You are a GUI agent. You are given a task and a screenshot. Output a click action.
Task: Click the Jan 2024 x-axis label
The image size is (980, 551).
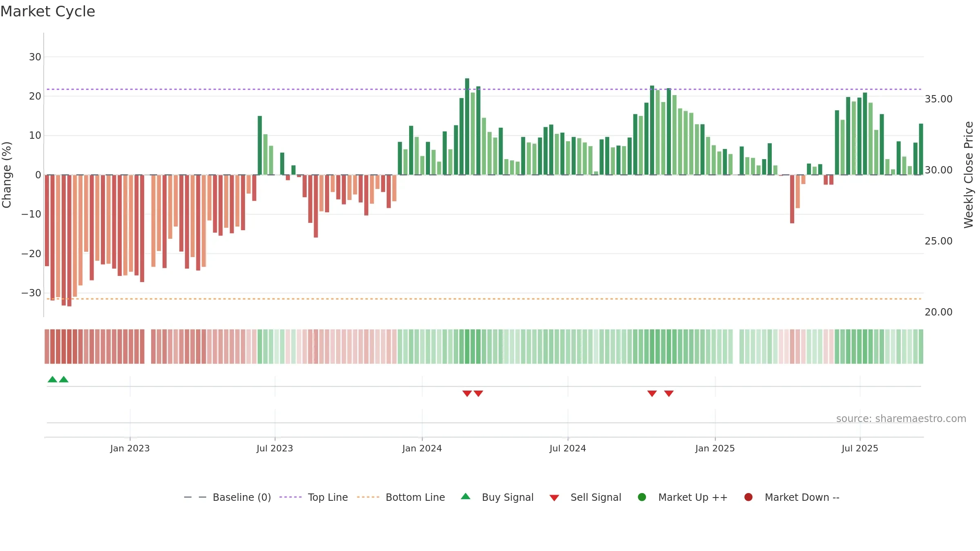click(422, 448)
